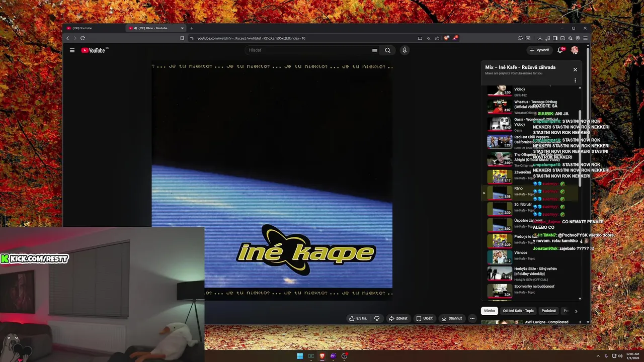
Task: Open more actions three-dot button under video
Action: (x=472, y=318)
